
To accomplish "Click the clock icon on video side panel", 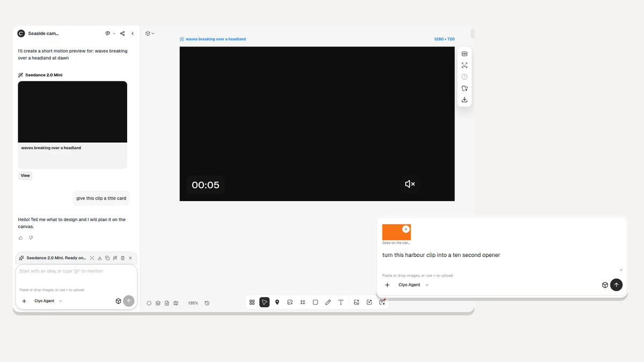I will click(x=465, y=77).
